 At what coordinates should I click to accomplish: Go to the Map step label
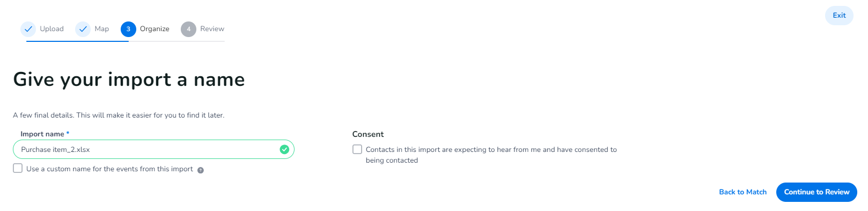coord(102,29)
